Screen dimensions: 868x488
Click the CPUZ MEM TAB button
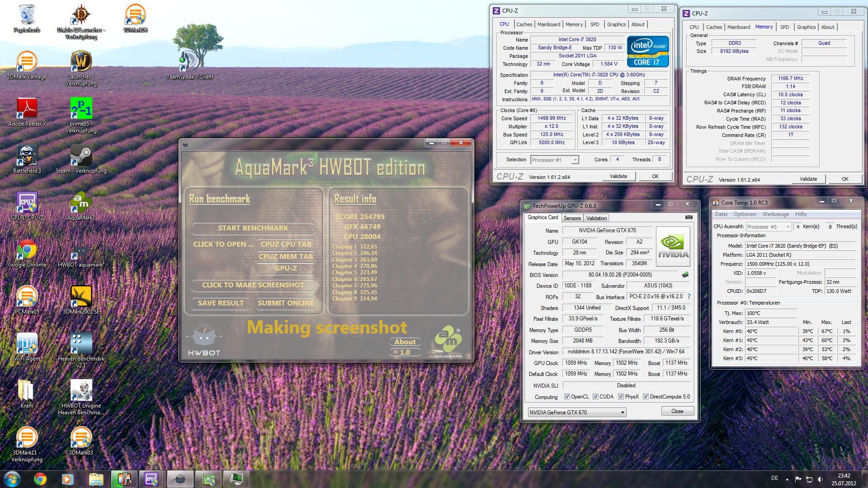pos(286,257)
